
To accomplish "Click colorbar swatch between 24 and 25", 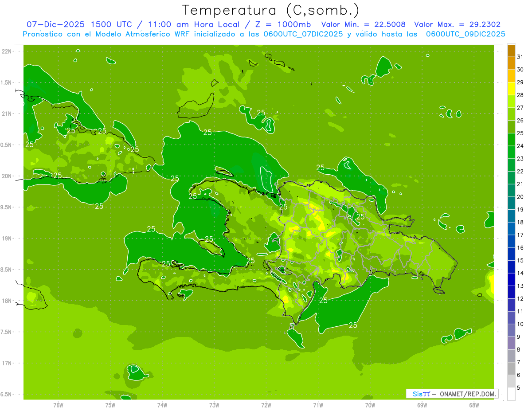I will [511, 139].
